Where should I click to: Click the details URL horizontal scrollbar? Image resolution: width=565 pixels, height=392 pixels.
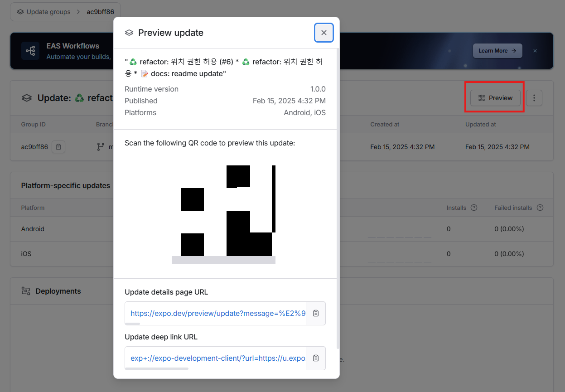[133, 324]
